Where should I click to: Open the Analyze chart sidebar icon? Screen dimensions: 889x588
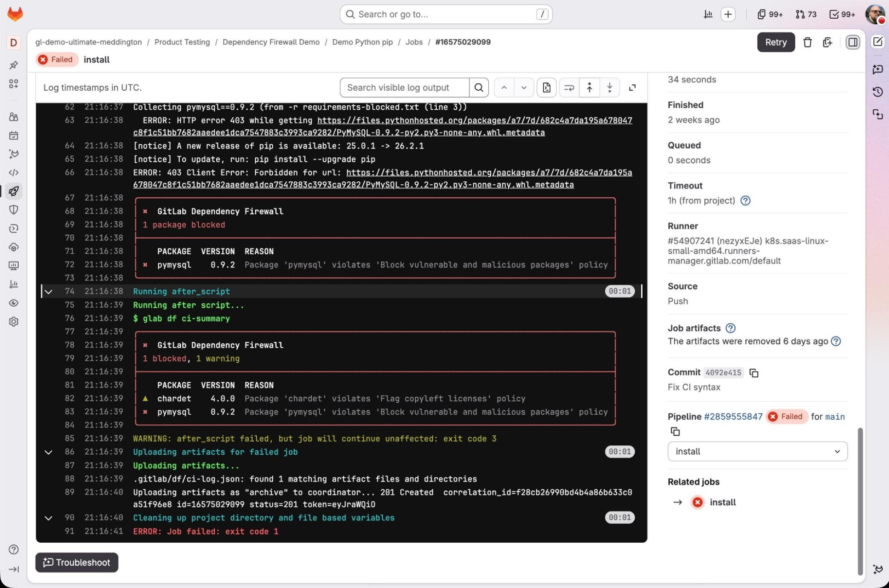pos(13,284)
